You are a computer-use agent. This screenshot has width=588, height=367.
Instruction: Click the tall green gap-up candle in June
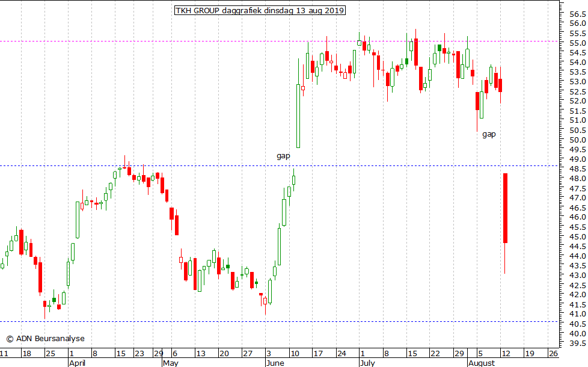(298, 116)
